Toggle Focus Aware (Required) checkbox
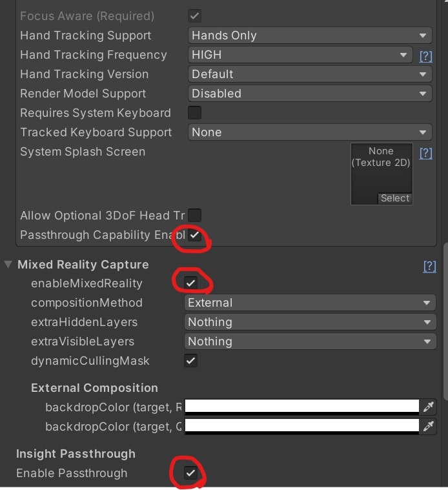 coord(194,16)
